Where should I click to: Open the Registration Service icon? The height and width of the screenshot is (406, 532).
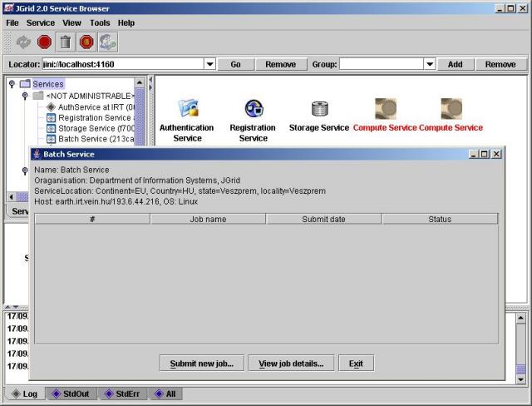[x=254, y=109]
